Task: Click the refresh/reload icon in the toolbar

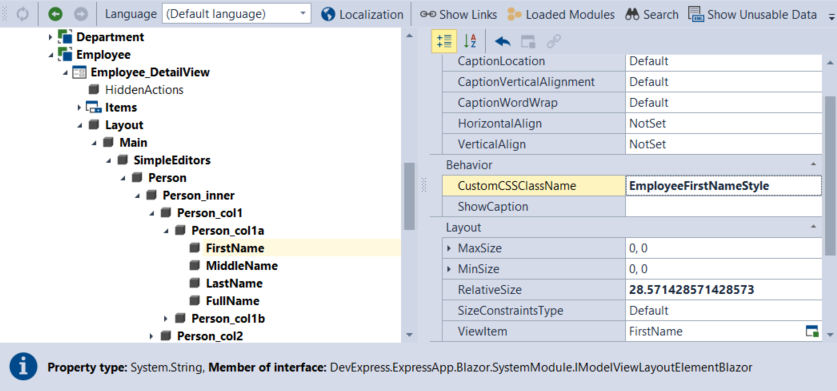Action: pos(22,14)
